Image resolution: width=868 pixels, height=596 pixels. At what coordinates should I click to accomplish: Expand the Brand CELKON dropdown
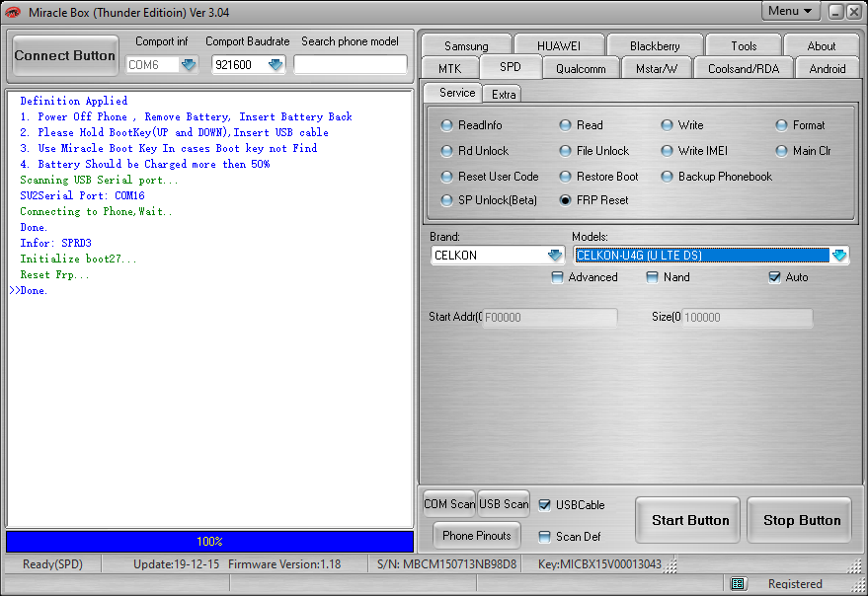tap(555, 256)
